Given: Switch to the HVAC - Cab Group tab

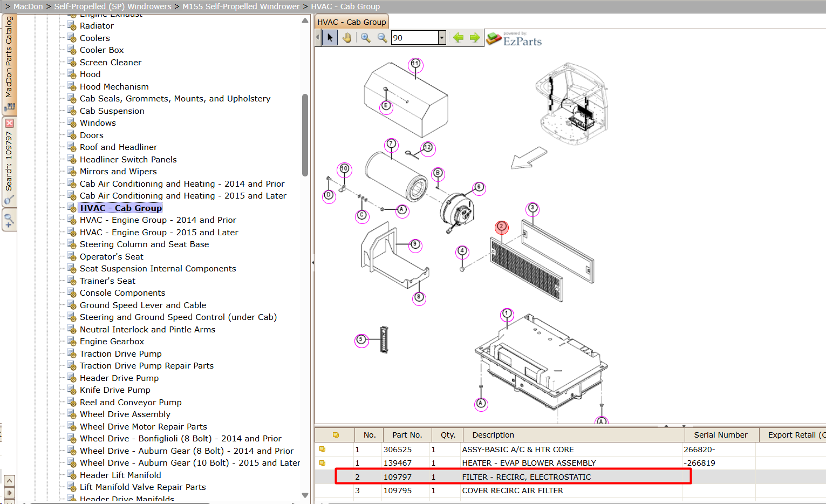Looking at the screenshot, I should click(x=351, y=22).
